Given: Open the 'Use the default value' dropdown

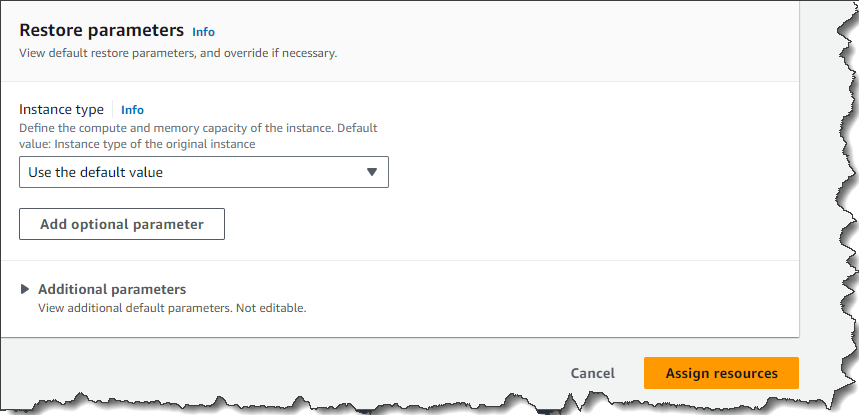Looking at the screenshot, I should (x=204, y=172).
